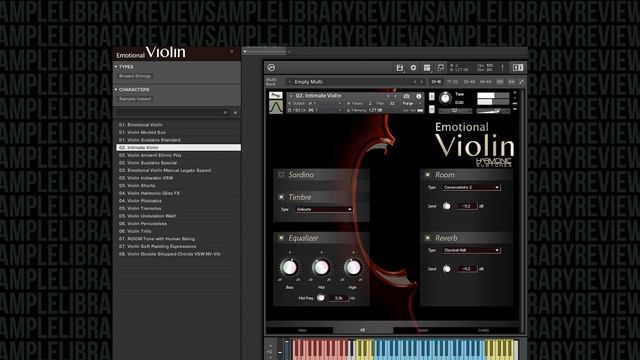Click the Solo button of the instrument
640x360 pixels.
tap(432, 96)
